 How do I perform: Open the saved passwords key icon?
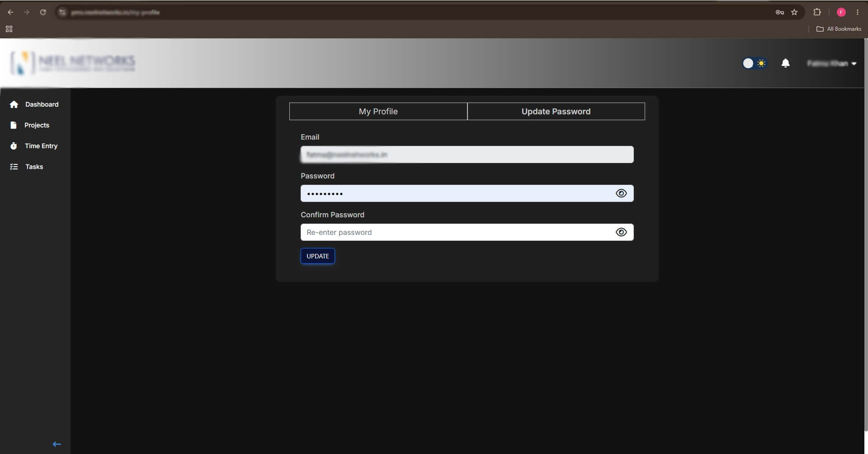[779, 12]
